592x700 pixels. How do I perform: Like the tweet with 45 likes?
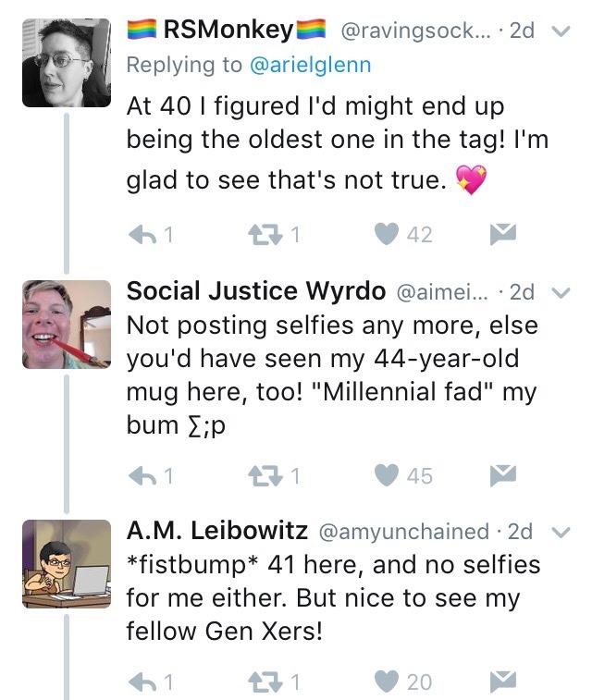coord(387,475)
